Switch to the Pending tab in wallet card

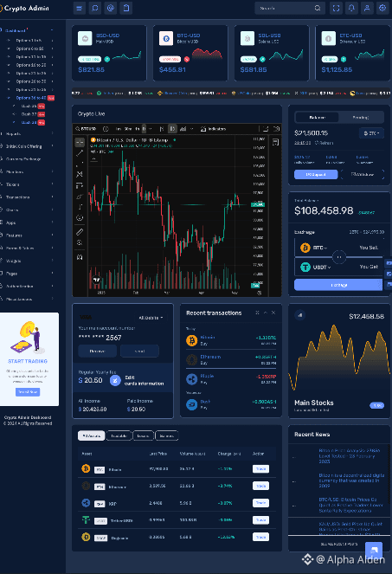(x=361, y=117)
